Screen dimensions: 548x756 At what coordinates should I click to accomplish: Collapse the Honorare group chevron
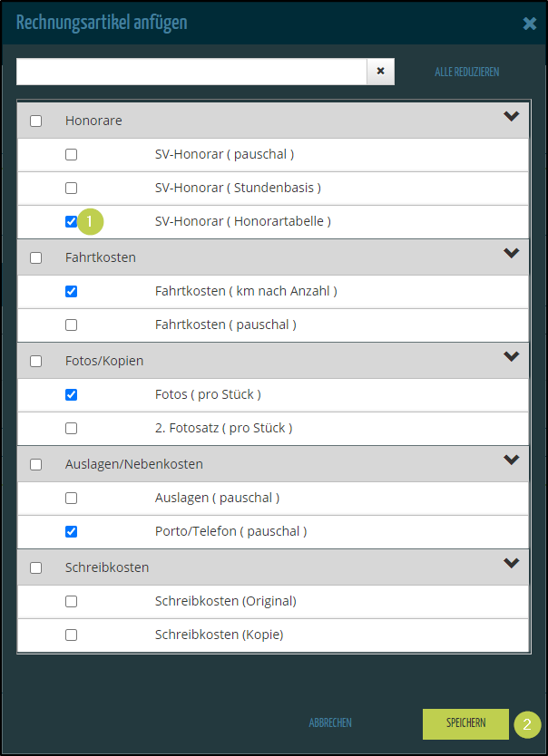[512, 117]
